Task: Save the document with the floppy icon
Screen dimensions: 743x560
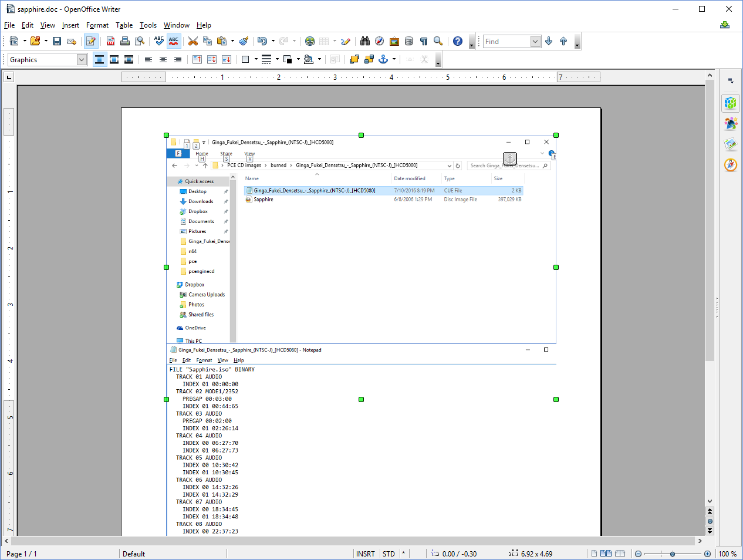Action: click(x=57, y=41)
